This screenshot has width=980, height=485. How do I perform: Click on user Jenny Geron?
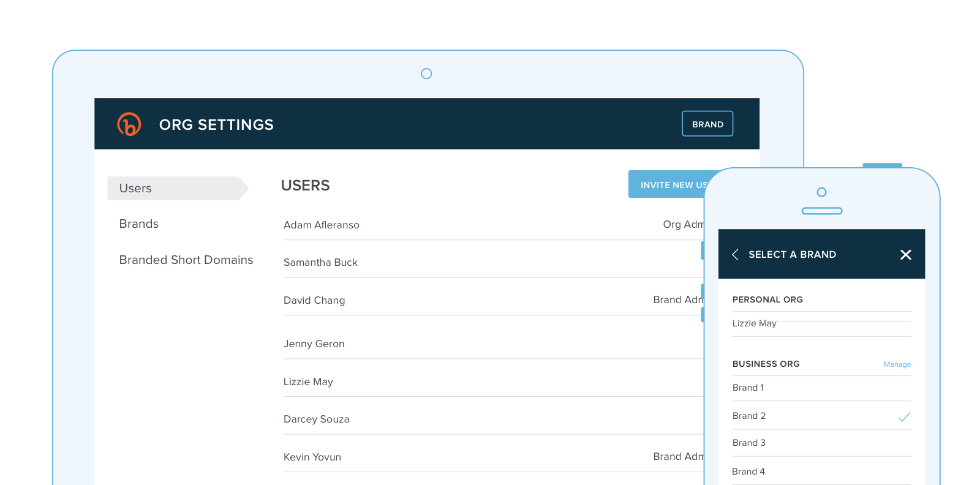(x=314, y=344)
